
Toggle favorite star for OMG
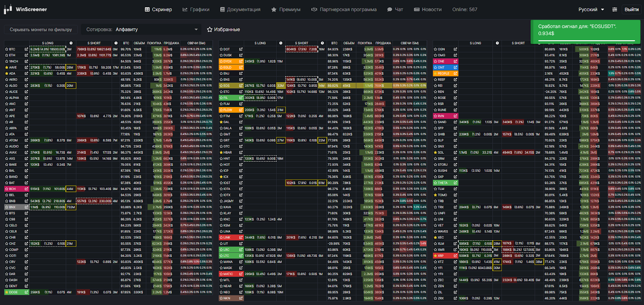click(x=436, y=56)
